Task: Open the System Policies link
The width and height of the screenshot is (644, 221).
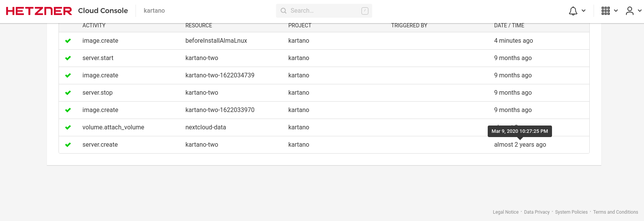Action: coord(571,212)
